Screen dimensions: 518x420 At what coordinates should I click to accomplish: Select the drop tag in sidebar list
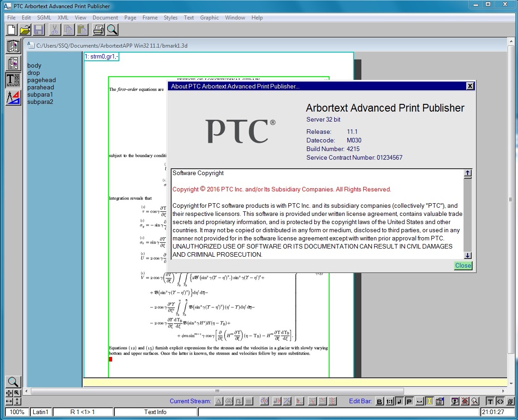(33, 73)
